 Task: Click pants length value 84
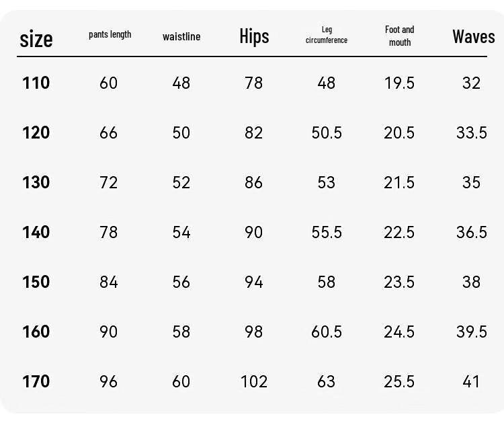[109, 282]
